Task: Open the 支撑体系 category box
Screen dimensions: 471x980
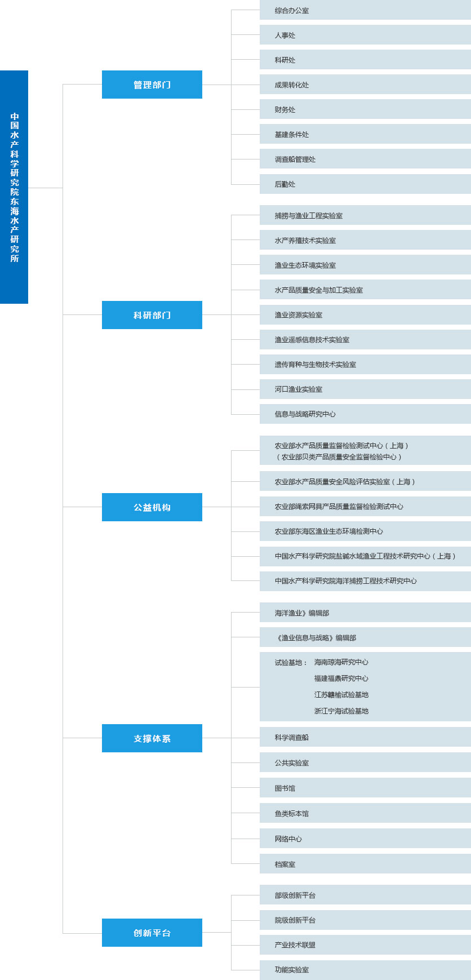Action: click(x=152, y=738)
